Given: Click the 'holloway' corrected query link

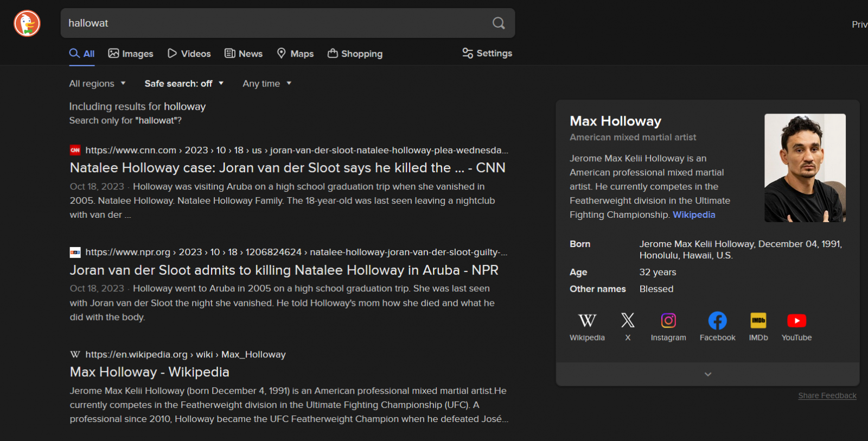Looking at the screenshot, I should pyautogui.click(x=185, y=106).
